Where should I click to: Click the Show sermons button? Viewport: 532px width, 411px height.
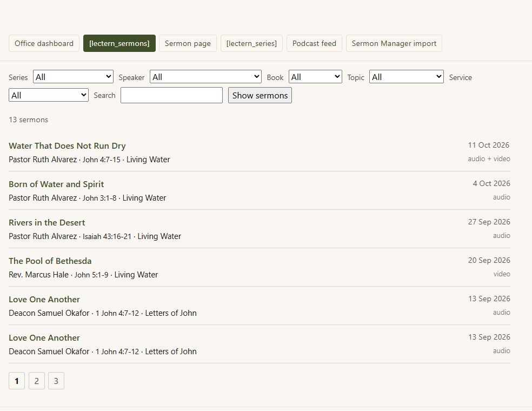260,95
